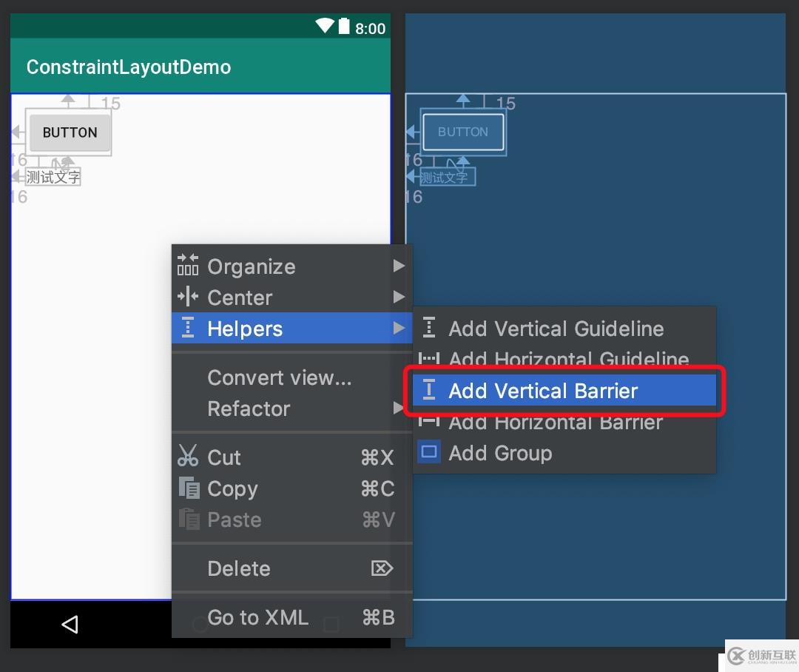Click the Delete key symbol icon
Image resolution: width=799 pixels, height=672 pixels.
pos(382,568)
